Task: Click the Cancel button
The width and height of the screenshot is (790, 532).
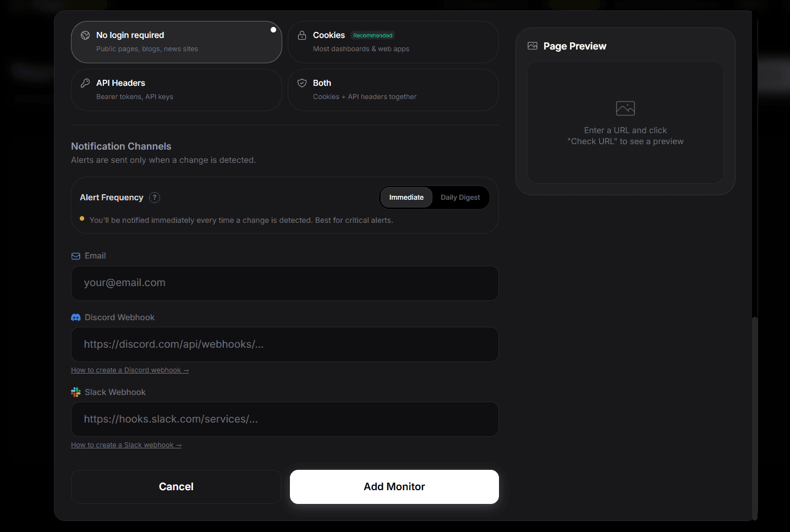Action: 176,486
